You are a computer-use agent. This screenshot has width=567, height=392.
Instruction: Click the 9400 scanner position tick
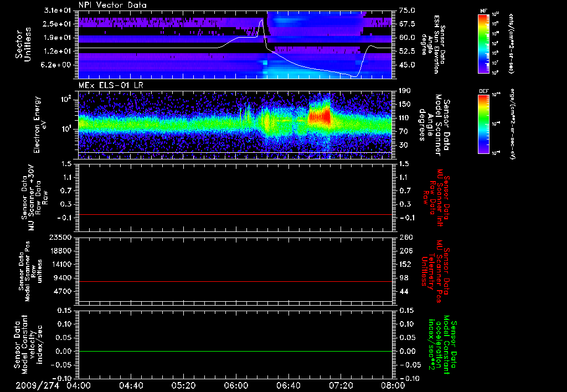pos(62,278)
